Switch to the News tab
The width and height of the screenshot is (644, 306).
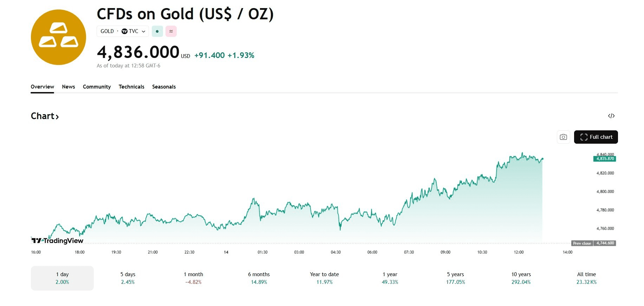point(69,87)
